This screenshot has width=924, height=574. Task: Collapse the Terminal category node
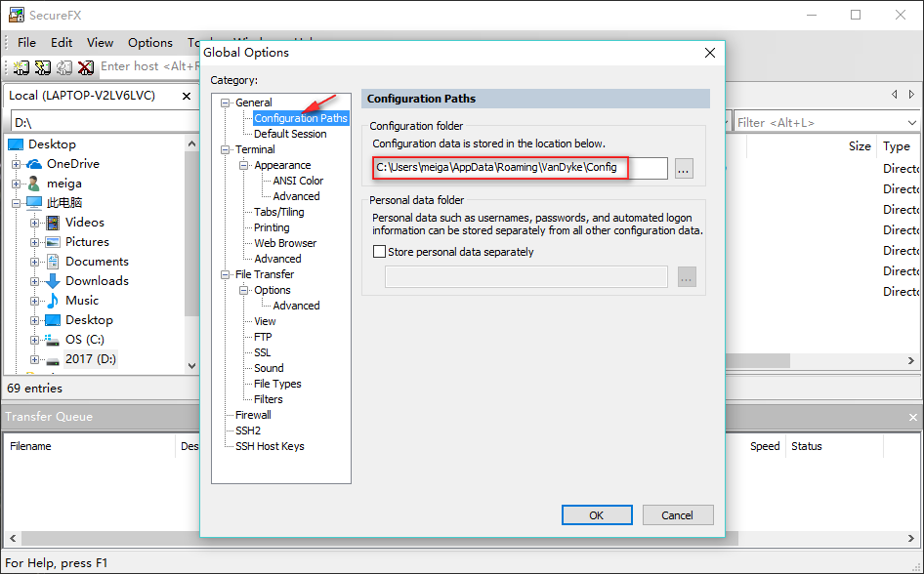pos(225,149)
